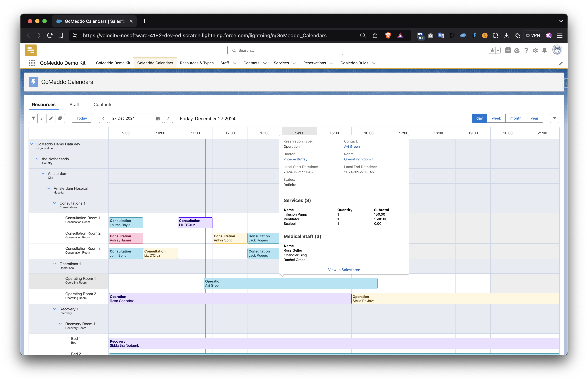Open Resources & Types nav item
The image size is (588, 382).
pos(197,63)
